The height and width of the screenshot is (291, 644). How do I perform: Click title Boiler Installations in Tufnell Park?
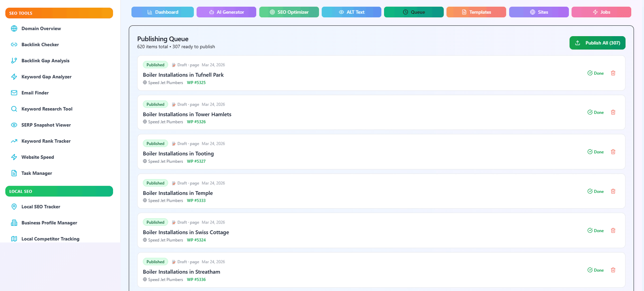[x=183, y=75]
